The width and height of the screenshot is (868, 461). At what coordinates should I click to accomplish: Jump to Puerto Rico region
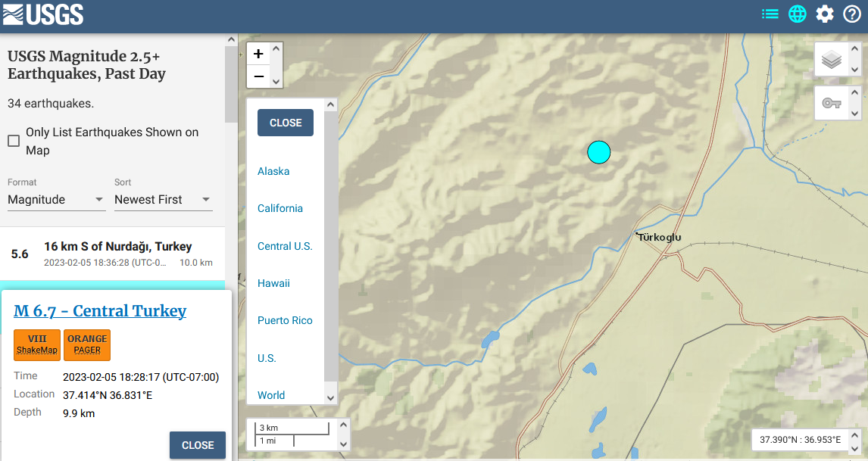pos(285,320)
